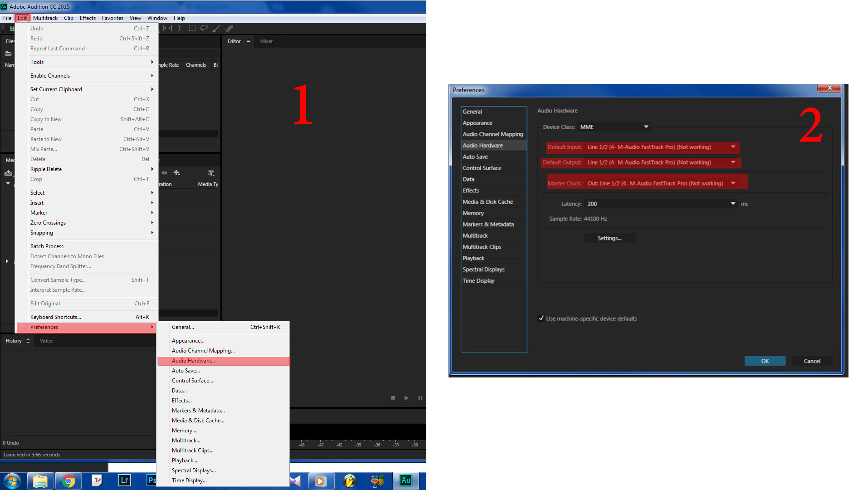Click the Waveform view icon
Screen dimensions: 868x490
[12, 28]
